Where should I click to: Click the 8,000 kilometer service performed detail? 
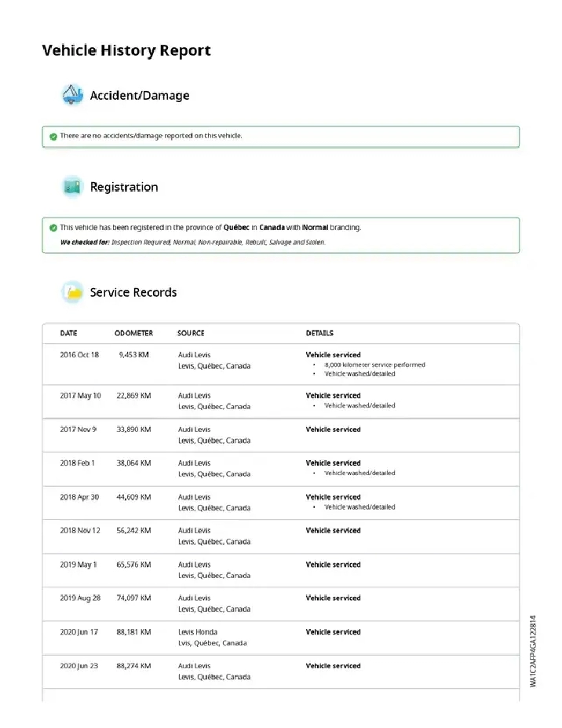[374, 364]
